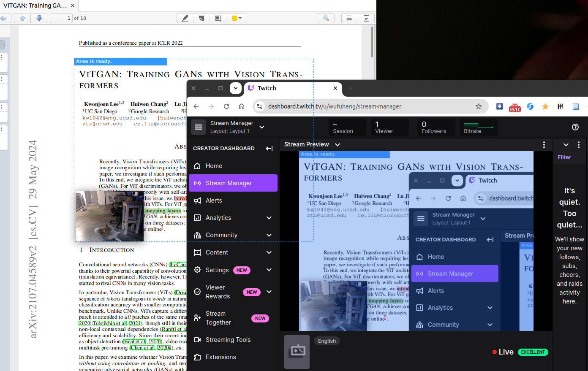This screenshot has height=371, width=588.
Task: Click the Viewer count tile
Action: 390,127
